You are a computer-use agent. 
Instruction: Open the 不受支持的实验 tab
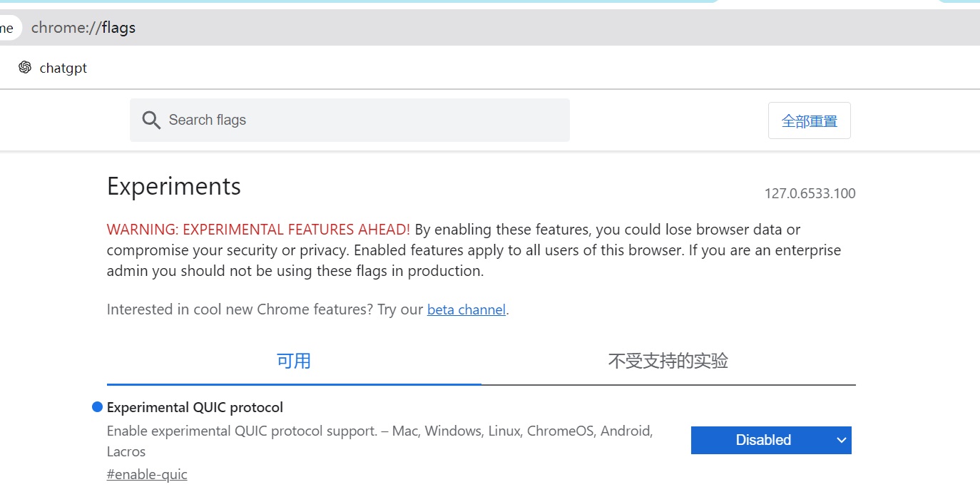(x=668, y=361)
